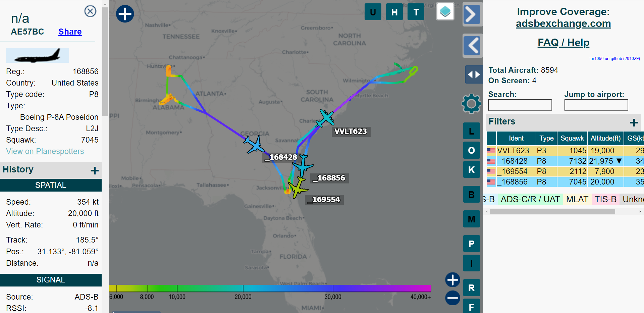
Task: Expand the History section
Action: click(95, 170)
